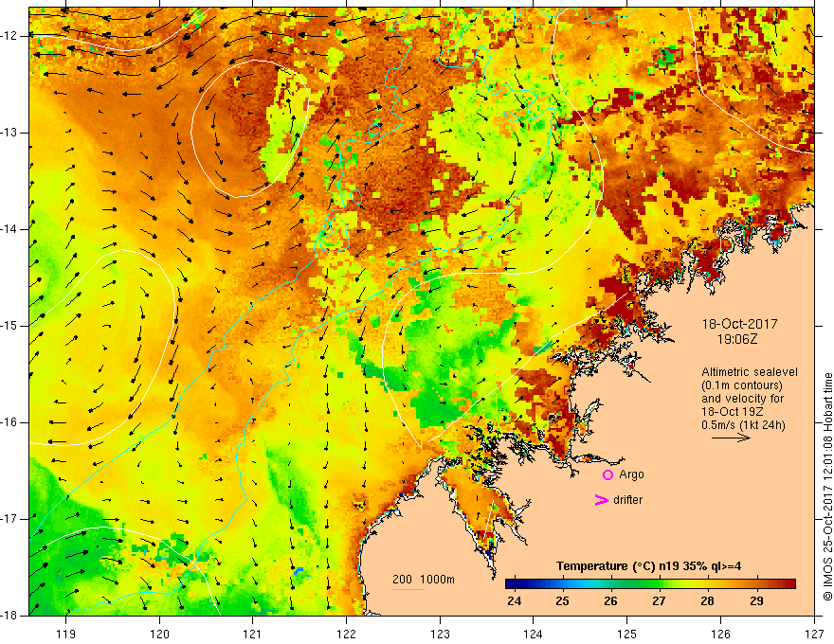Click the '0.5m/s (1kt 24h)' scale text

(x=743, y=425)
